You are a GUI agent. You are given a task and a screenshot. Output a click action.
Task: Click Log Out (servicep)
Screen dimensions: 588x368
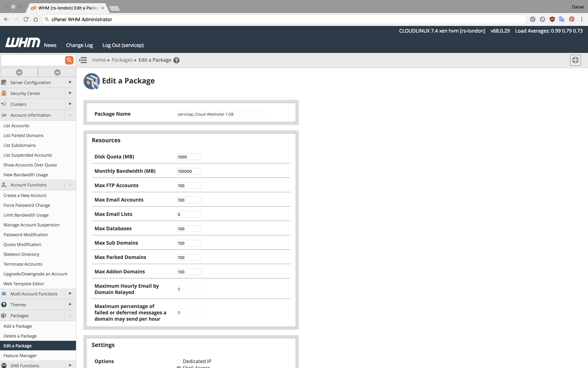[x=123, y=45]
